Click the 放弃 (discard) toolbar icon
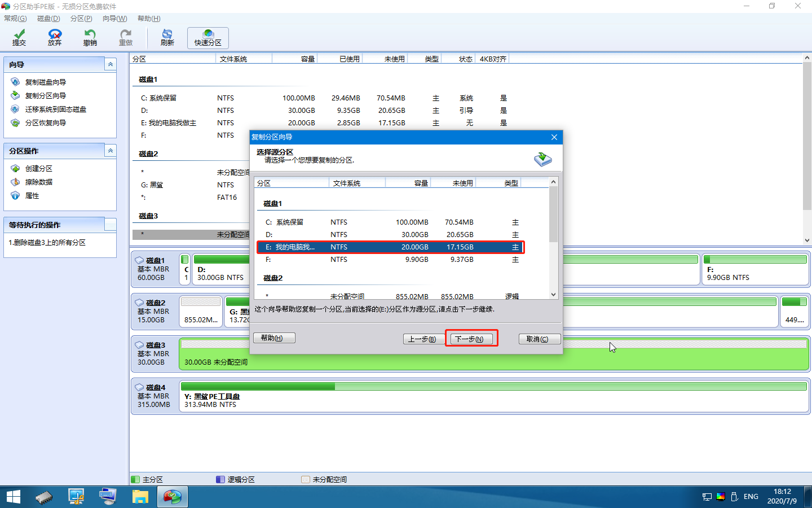This screenshot has width=812, height=508. click(x=55, y=38)
